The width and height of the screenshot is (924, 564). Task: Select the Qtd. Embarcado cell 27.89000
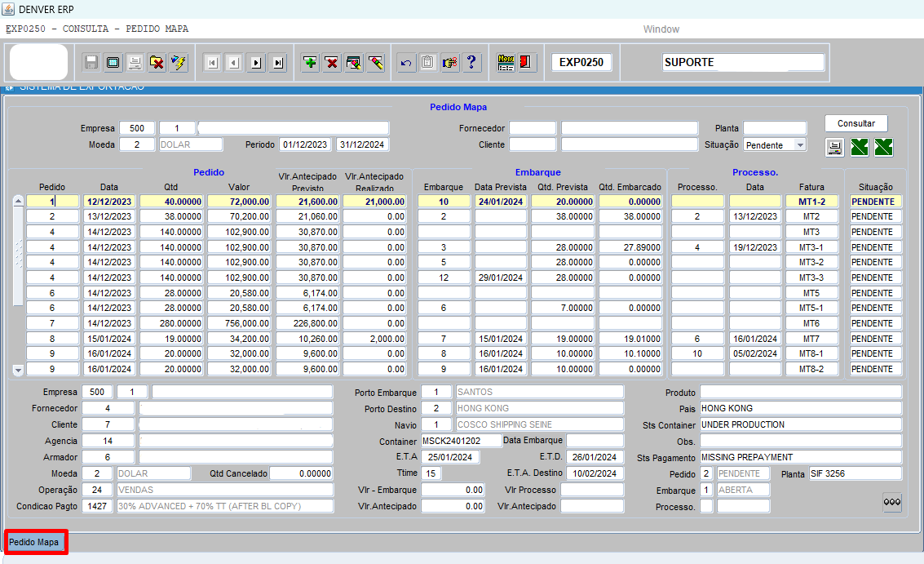(630, 247)
